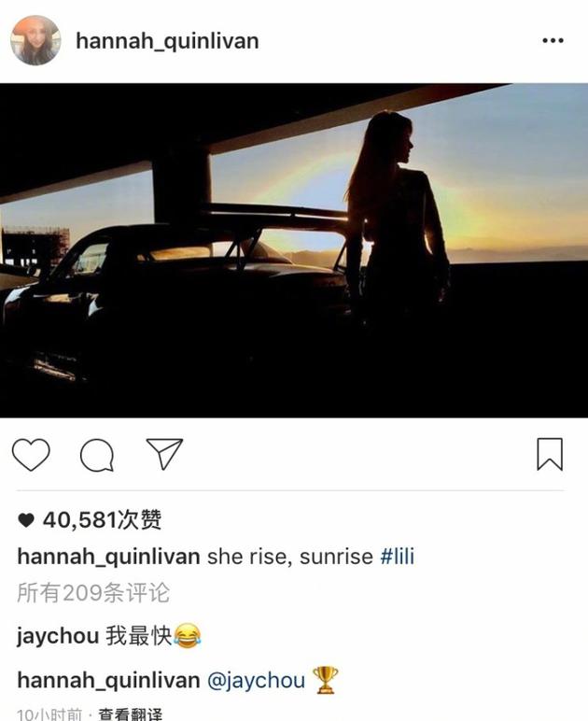Tap 查看翻译 to see translation
This screenshot has width=588, height=721.
click(130, 714)
